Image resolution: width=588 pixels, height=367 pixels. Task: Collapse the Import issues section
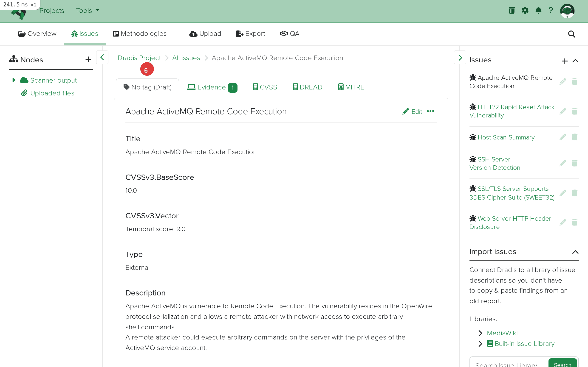pos(576,252)
